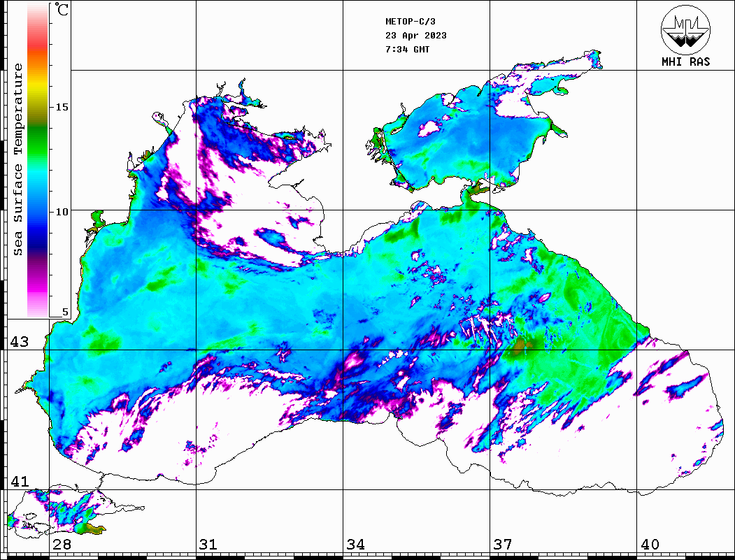Screen dimensions: 735x560
Task: Click the 'Sea Surface Temperature' vertical label
Action: pos(17,159)
